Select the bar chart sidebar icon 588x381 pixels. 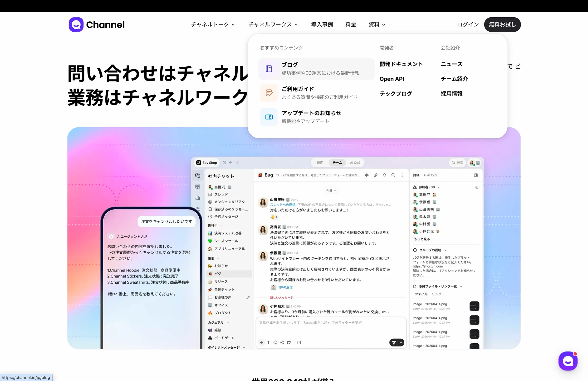coord(198,198)
